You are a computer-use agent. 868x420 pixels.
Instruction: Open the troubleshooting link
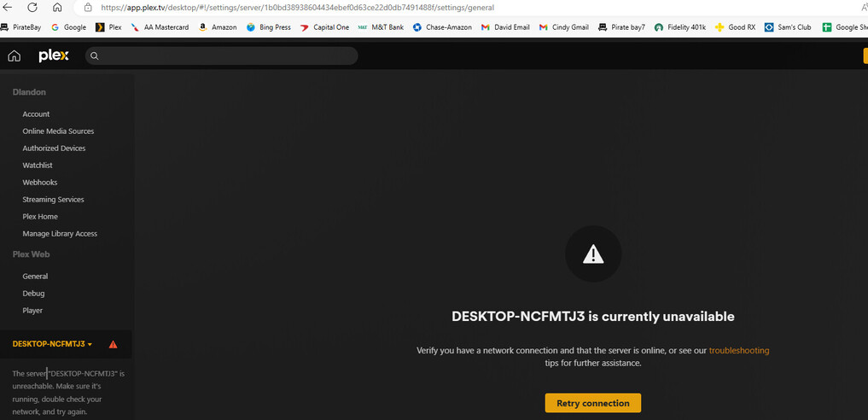tap(739, 350)
